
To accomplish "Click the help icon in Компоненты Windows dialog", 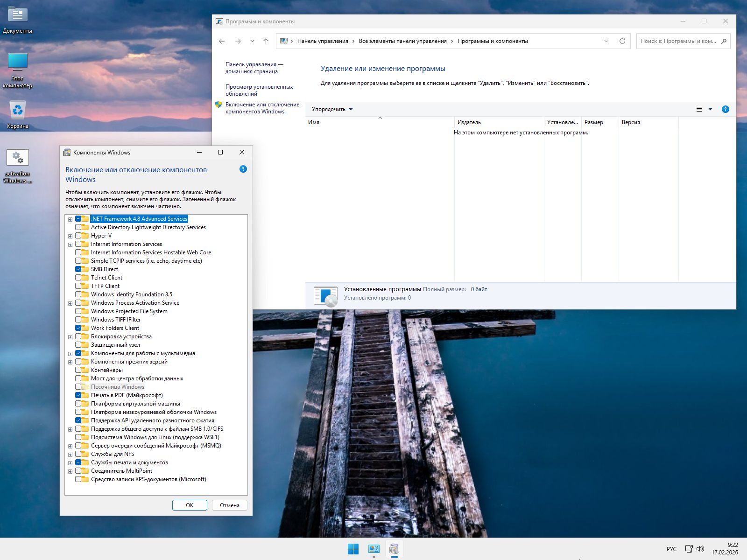I will pos(243,169).
